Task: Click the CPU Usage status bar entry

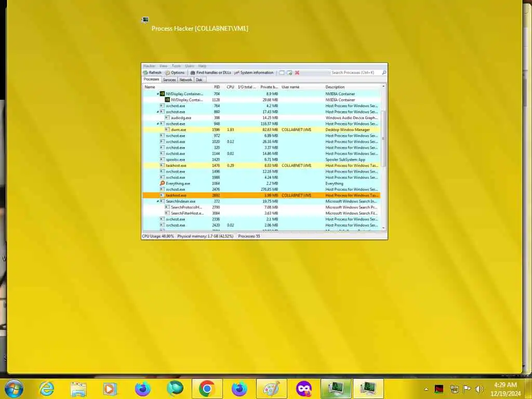Action: pyautogui.click(x=158, y=236)
